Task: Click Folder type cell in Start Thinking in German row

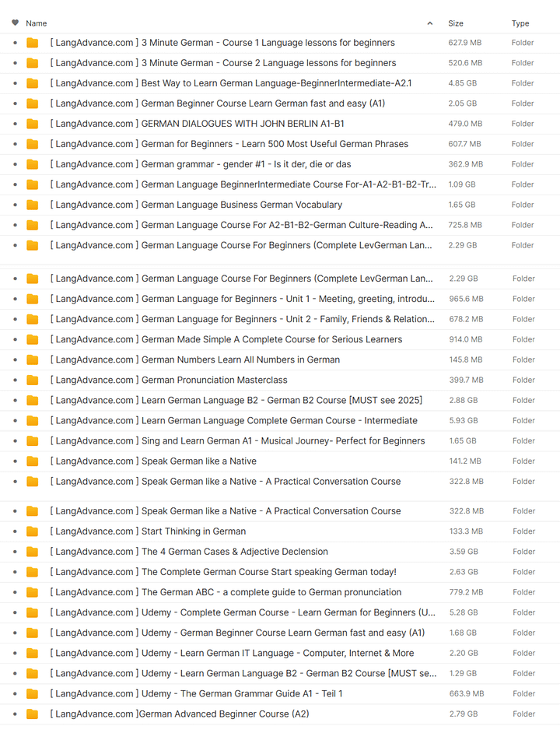Action: [x=523, y=531]
